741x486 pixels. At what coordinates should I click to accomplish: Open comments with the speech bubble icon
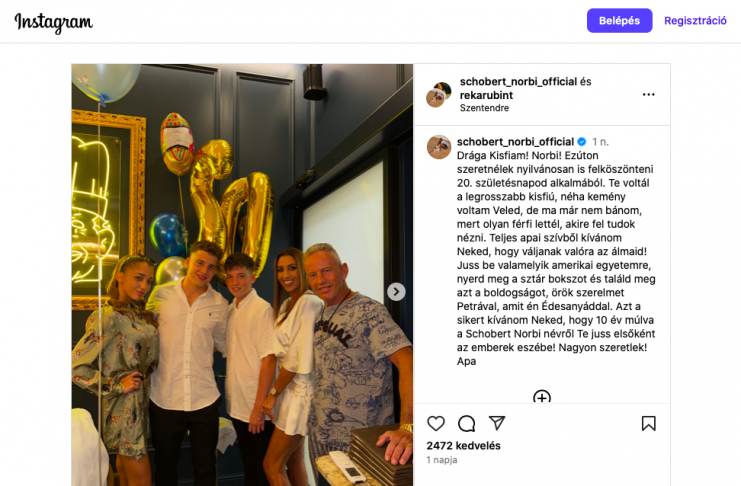point(466,423)
